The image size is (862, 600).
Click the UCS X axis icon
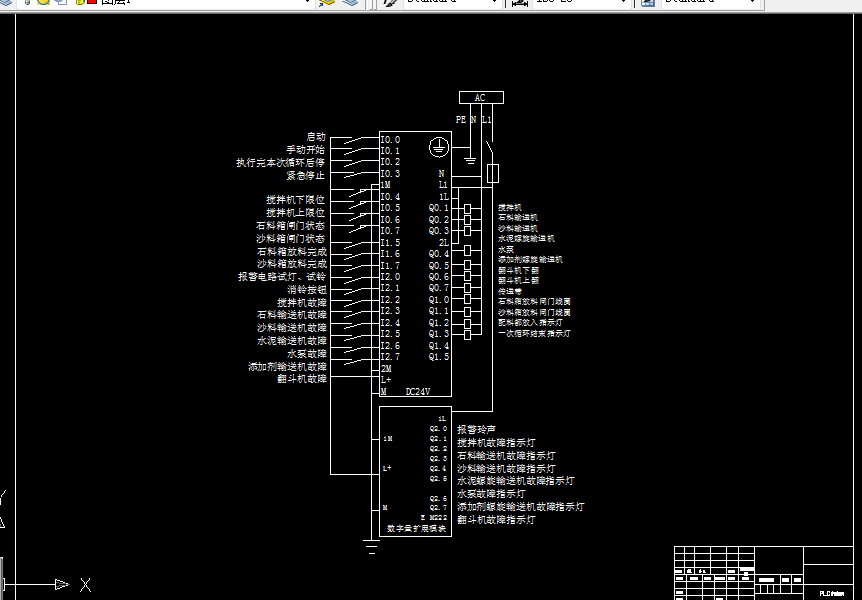pos(85,584)
